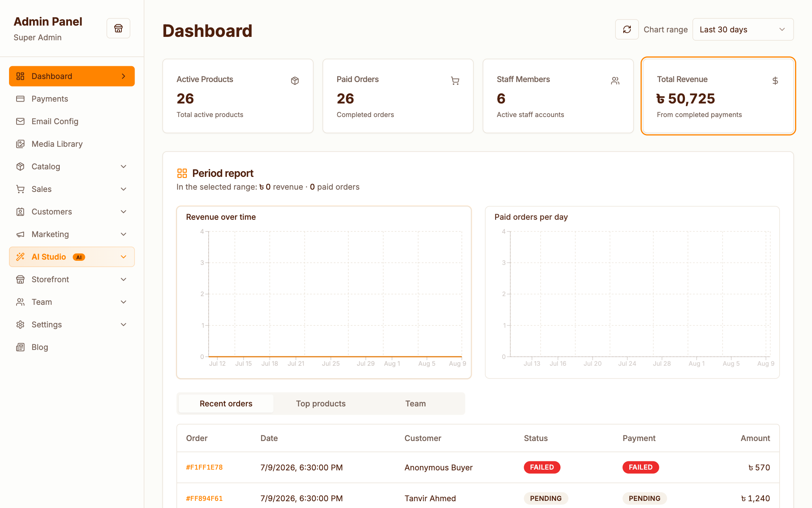This screenshot has width=812, height=508.
Task: Click the cube icon on Active Products card
Action: coord(295,81)
